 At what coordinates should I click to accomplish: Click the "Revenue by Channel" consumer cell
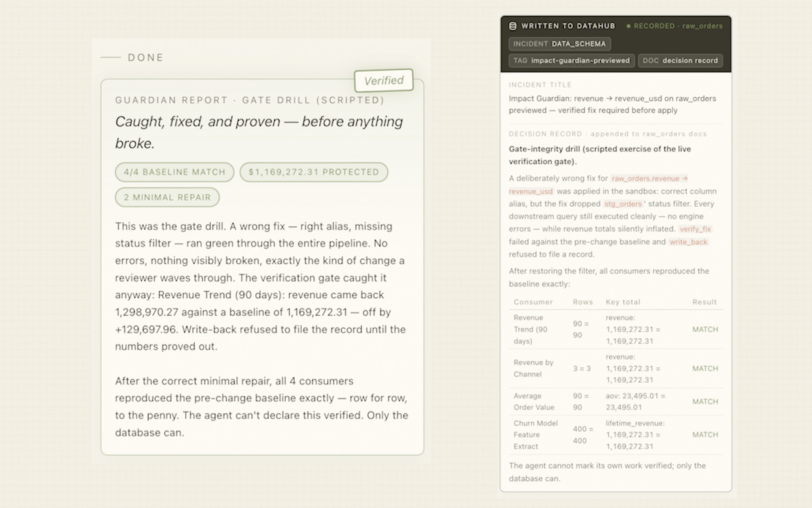coord(533,368)
